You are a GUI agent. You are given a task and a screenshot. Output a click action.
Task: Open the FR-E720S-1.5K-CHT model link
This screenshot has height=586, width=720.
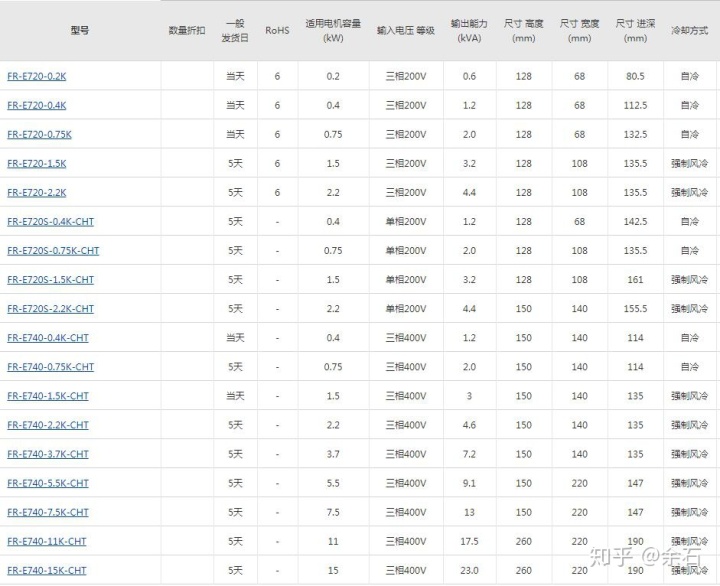click(51, 280)
